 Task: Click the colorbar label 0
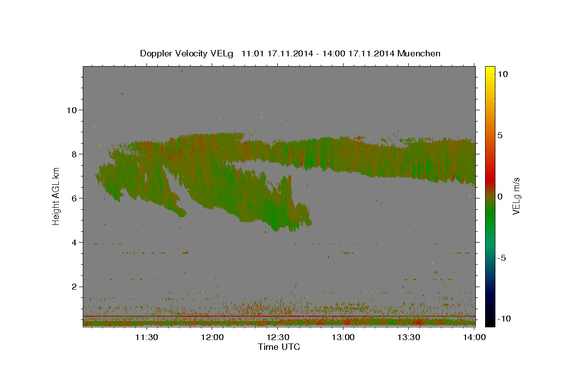tap(500, 196)
